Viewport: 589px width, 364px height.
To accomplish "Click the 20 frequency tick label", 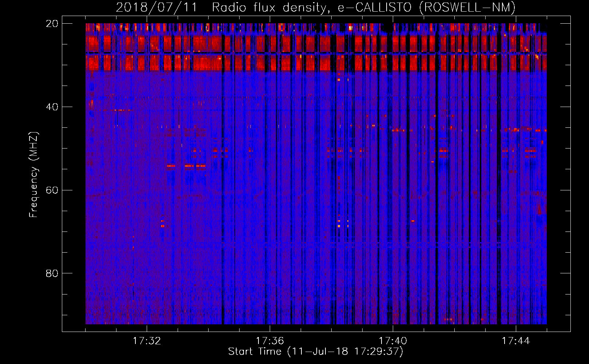I will [52, 24].
